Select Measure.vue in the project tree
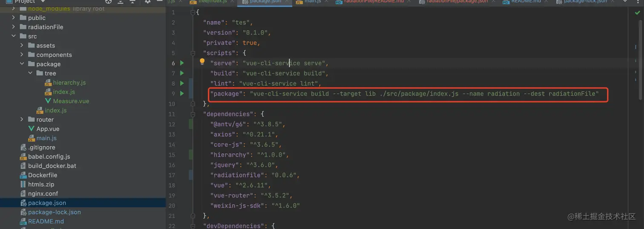644x229 pixels. (x=71, y=101)
